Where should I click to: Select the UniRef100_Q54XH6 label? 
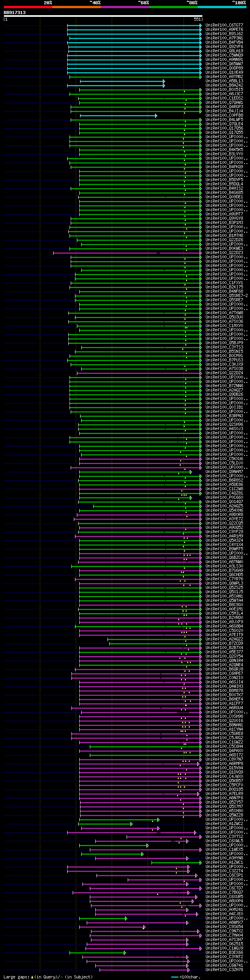tap(224, 510)
